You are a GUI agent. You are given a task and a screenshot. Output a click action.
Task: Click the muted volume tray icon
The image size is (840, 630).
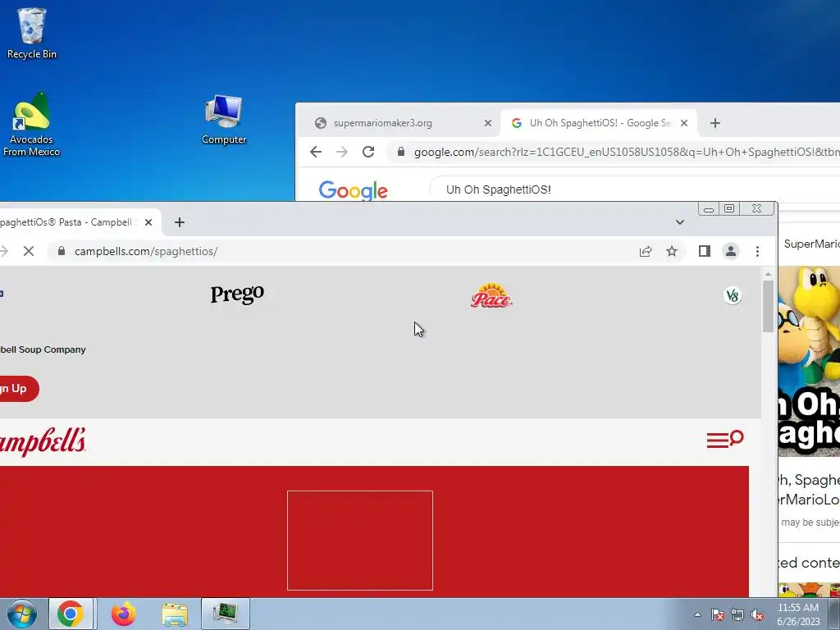(757, 614)
